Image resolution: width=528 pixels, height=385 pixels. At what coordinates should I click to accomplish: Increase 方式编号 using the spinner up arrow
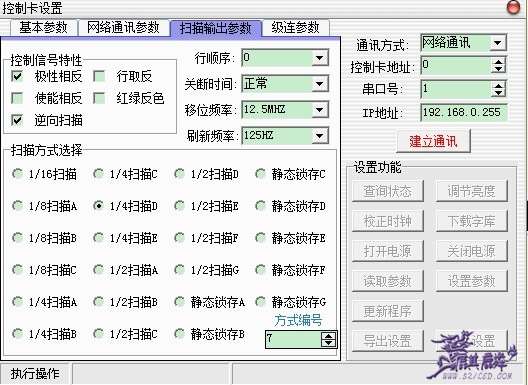click(x=329, y=335)
